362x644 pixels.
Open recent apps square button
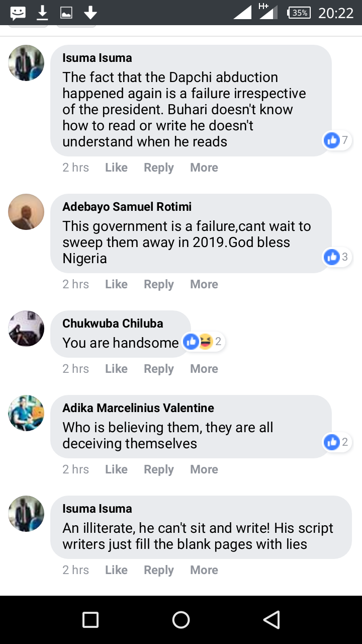click(90, 620)
